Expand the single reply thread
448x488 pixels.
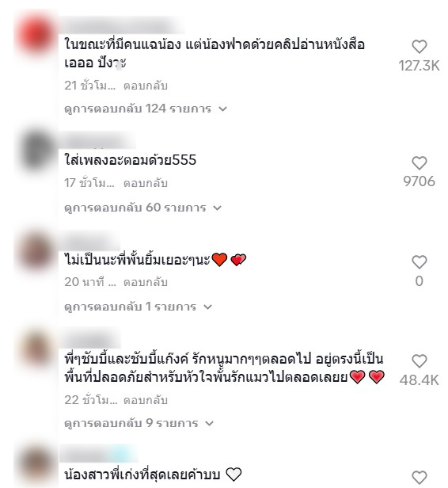click(138, 307)
